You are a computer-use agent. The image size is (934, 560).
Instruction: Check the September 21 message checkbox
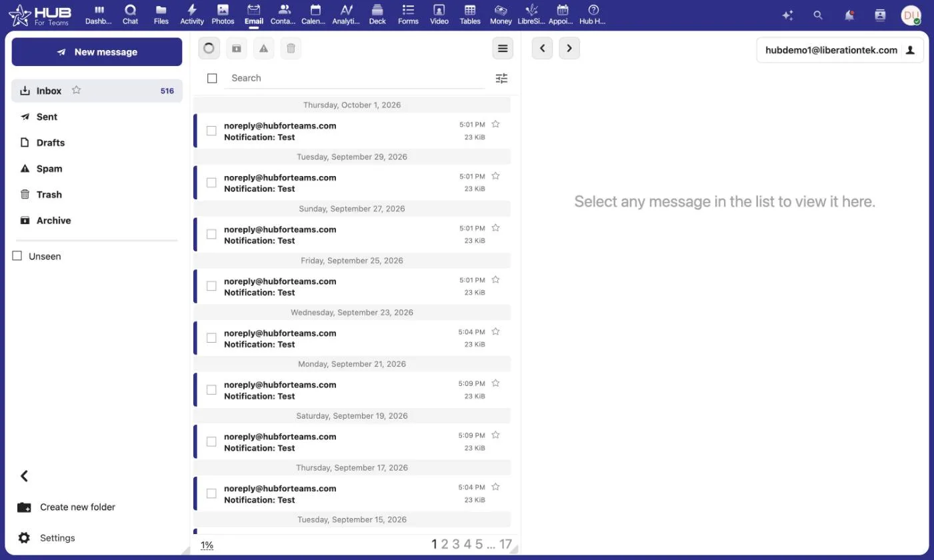click(211, 390)
